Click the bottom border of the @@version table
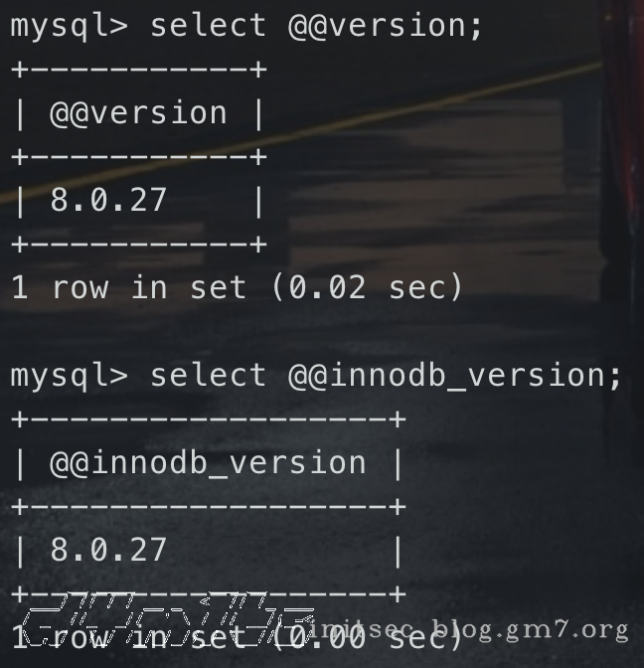 click(x=138, y=244)
